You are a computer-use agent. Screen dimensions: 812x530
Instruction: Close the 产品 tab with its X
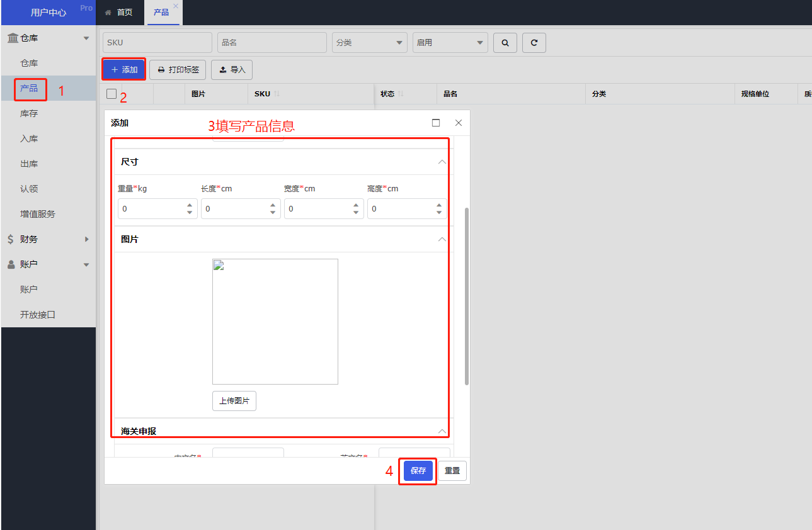[176, 6]
